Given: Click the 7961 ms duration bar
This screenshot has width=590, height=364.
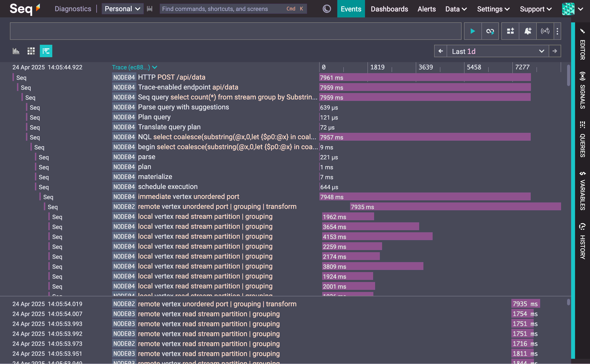Looking at the screenshot, I should [x=425, y=77].
